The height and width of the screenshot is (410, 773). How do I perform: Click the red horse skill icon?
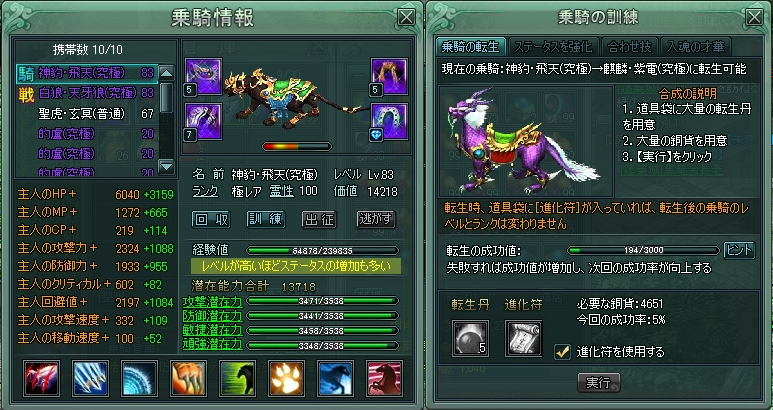pyautogui.click(x=385, y=378)
